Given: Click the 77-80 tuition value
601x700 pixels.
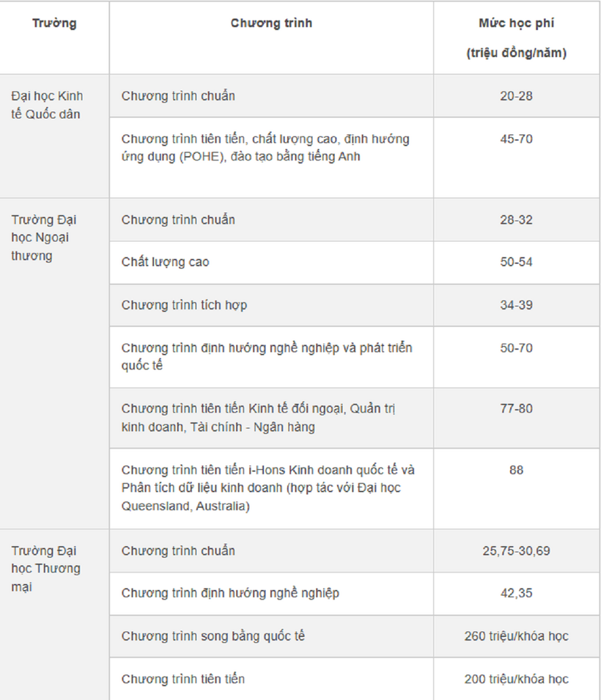Looking at the screenshot, I should point(516,408).
